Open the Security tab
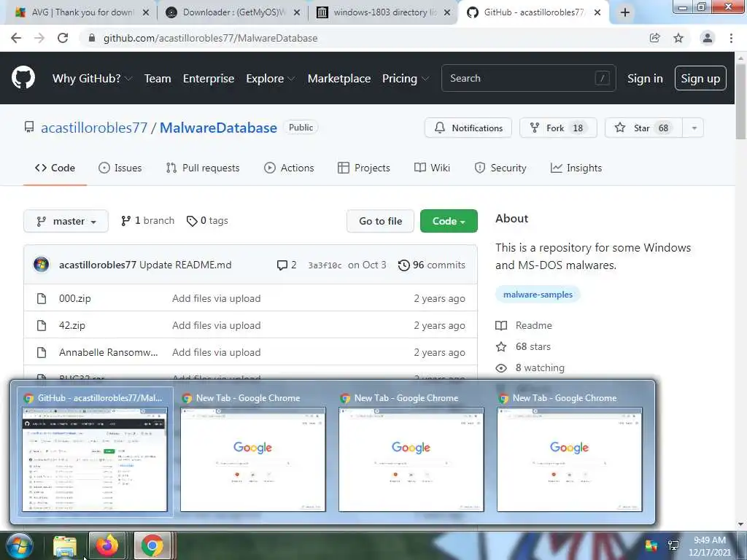Image resolution: width=747 pixels, height=560 pixels. tap(500, 168)
